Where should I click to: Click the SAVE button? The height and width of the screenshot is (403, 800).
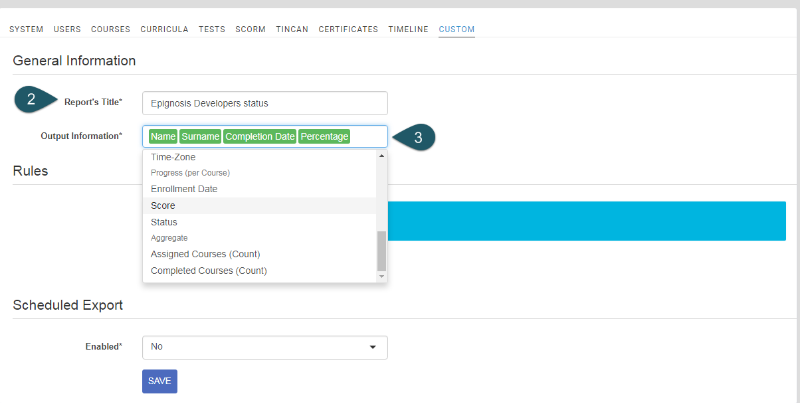pyautogui.click(x=160, y=381)
